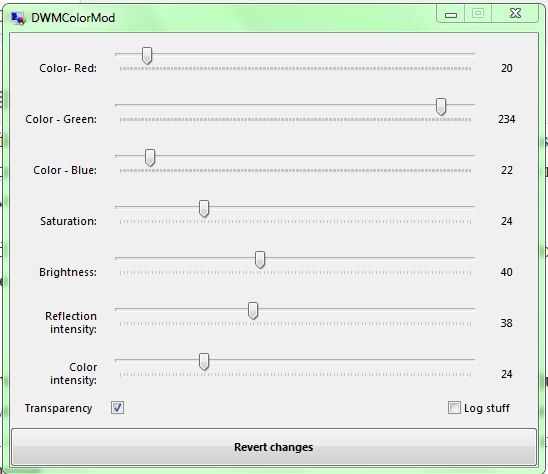
Task: Enable the Log stuff checkbox
Action: (454, 408)
